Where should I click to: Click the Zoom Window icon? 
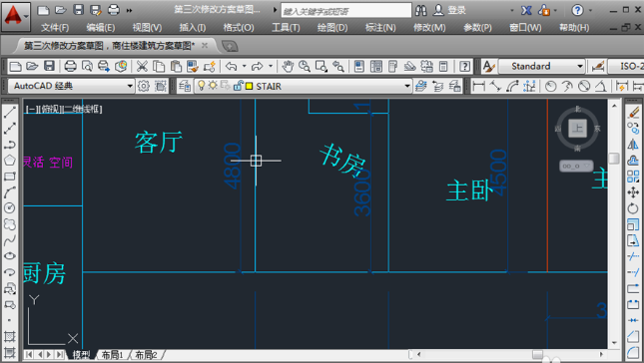coord(322,66)
